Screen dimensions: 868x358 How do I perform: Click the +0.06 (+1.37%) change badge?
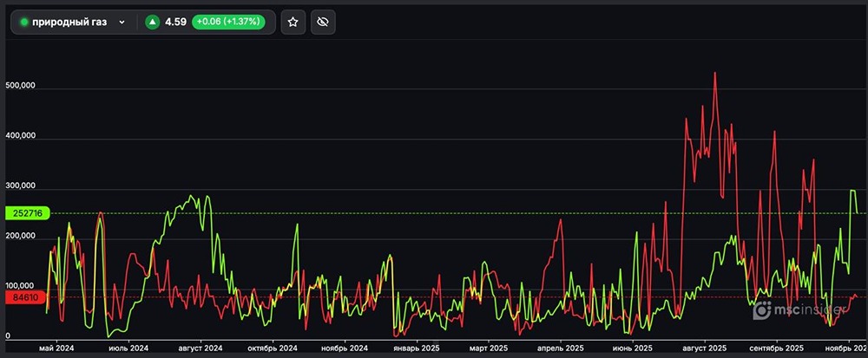click(x=231, y=23)
